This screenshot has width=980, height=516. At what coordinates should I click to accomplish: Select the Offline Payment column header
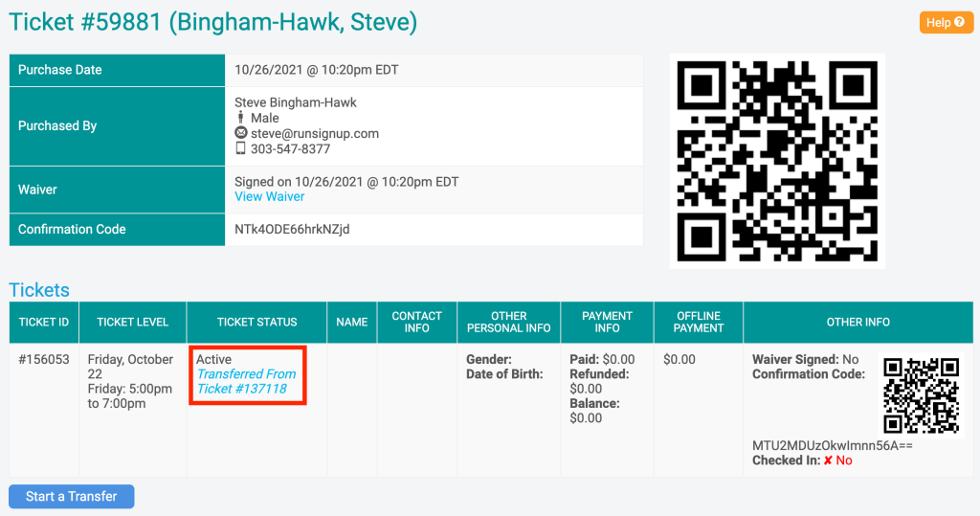[x=698, y=322]
